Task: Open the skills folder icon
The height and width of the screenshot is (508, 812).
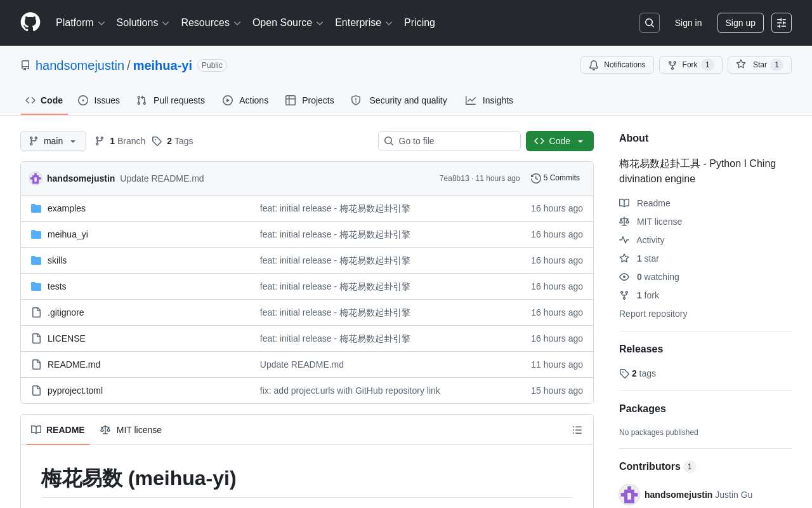Action: pyautogui.click(x=36, y=260)
